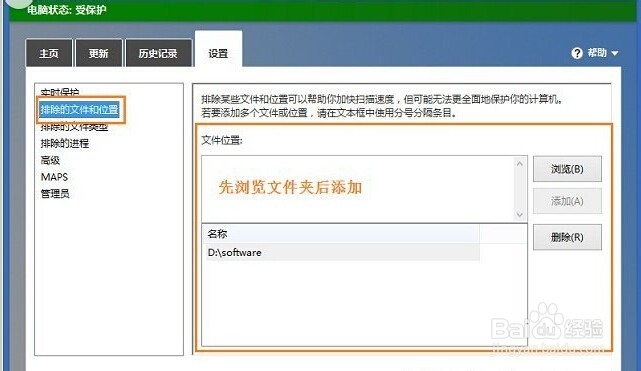This screenshot has height=371, width=641.
Task: Switch to the 更新 tab
Action: (x=99, y=53)
